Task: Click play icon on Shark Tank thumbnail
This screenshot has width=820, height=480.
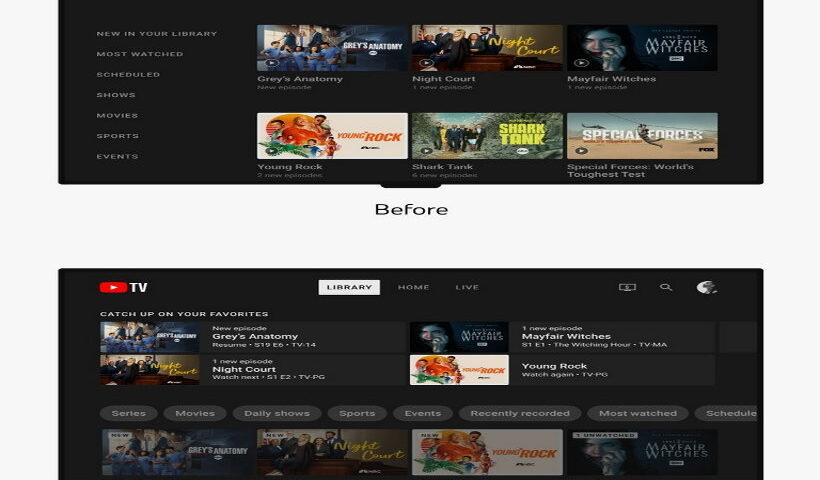Action: [x=427, y=151]
